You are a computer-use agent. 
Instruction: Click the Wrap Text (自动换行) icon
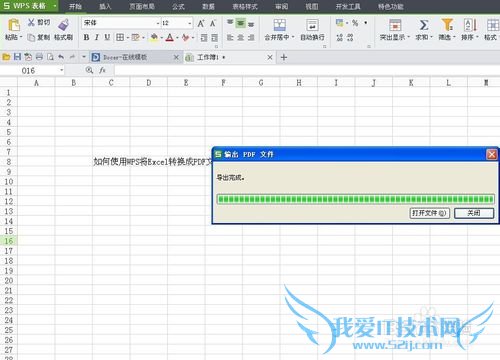(x=312, y=25)
